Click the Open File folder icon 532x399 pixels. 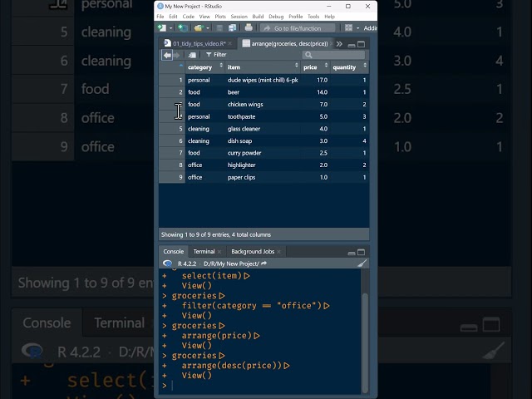pos(198,27)
